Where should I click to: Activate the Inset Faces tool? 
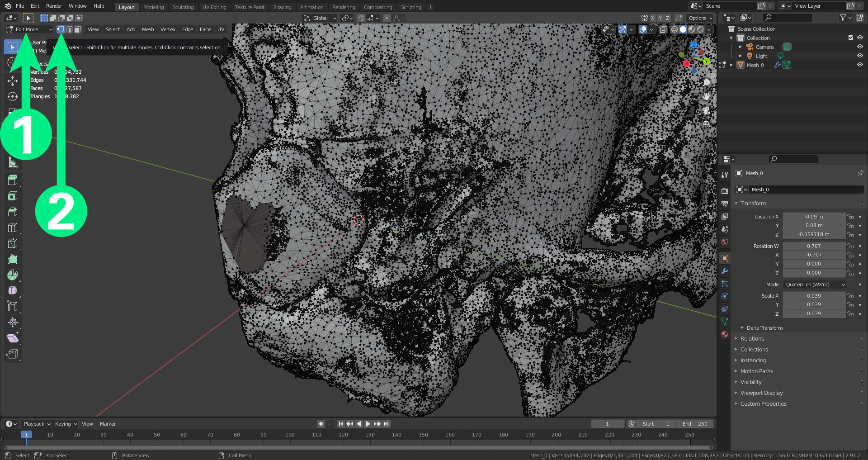13,196
